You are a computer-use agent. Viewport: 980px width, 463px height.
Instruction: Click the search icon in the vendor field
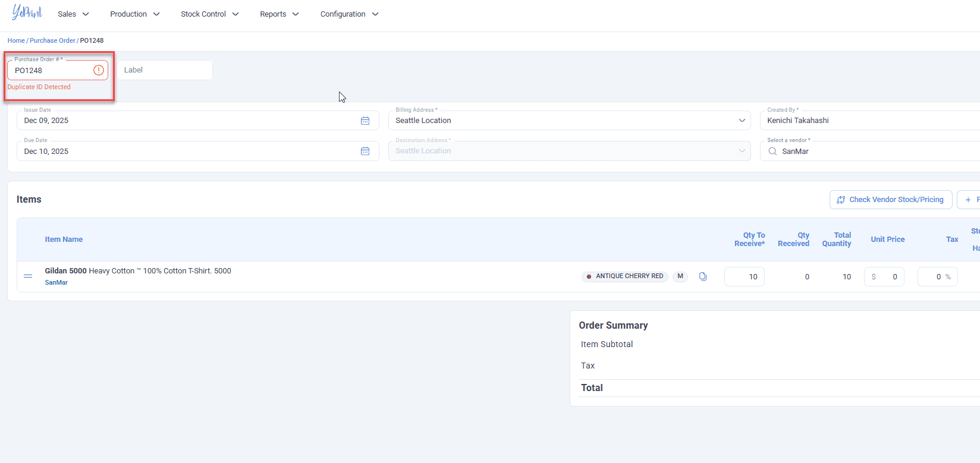[x=772, y=152]
